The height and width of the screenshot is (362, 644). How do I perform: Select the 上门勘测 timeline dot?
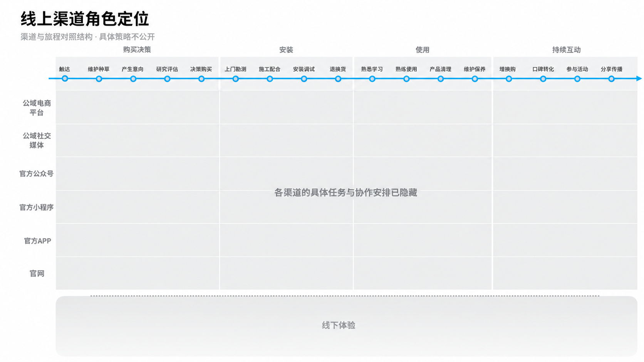(x=236, y=79)
